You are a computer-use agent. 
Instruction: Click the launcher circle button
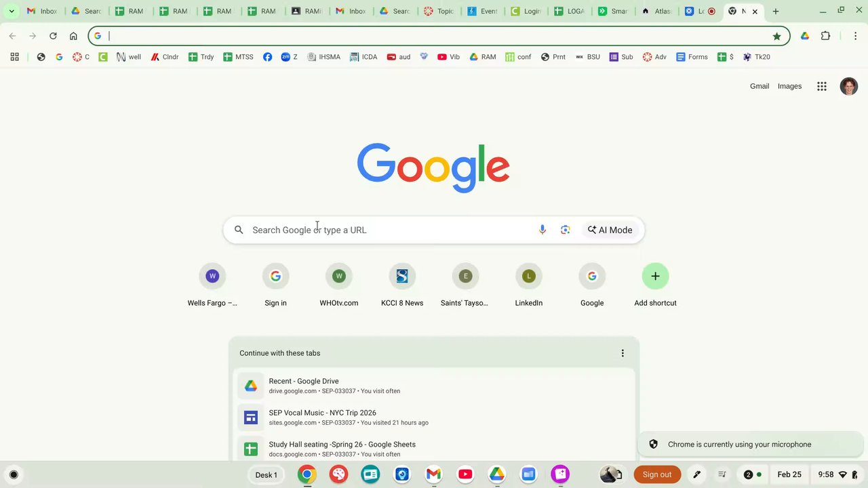tap(14, 474)
